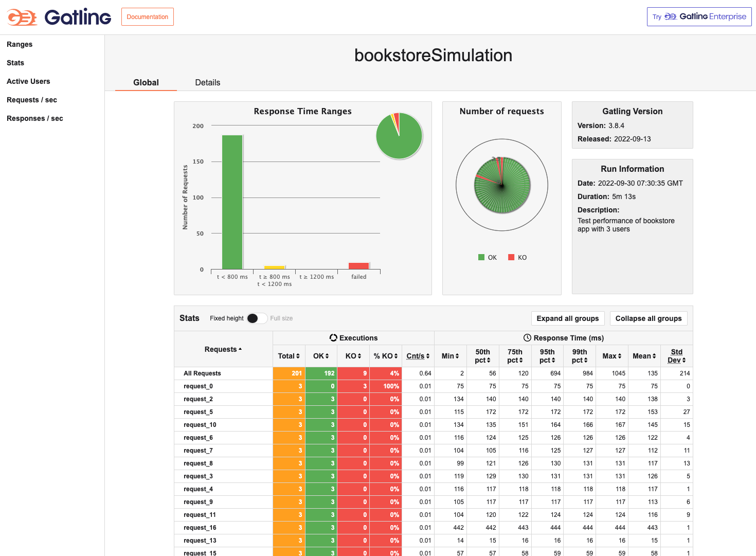The height and width of the screenshot is (556, 756).
Task: Sort table by KO column
Action: [x=353, y=356]
